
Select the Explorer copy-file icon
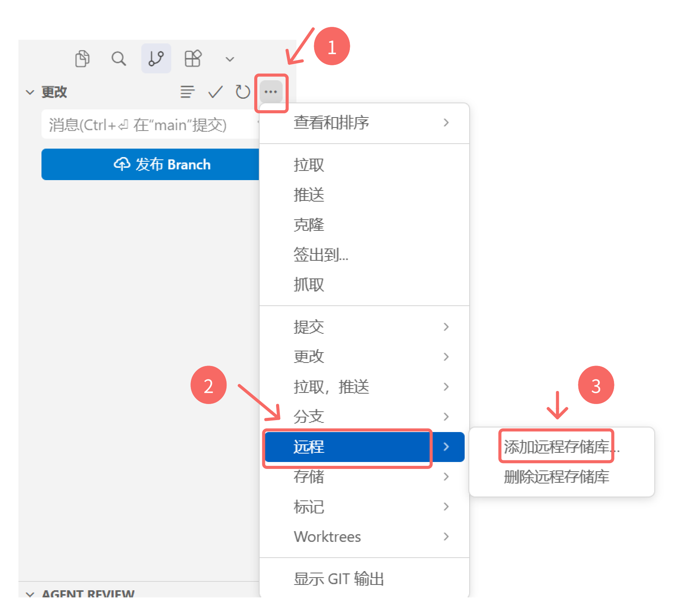(82, 58)
